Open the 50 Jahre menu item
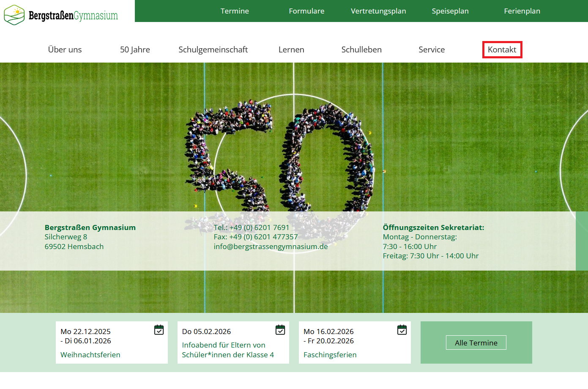 pos(135,49)
